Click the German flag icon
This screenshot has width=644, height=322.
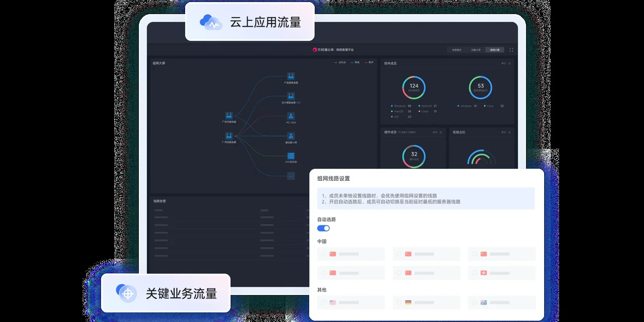pos(408,302)
